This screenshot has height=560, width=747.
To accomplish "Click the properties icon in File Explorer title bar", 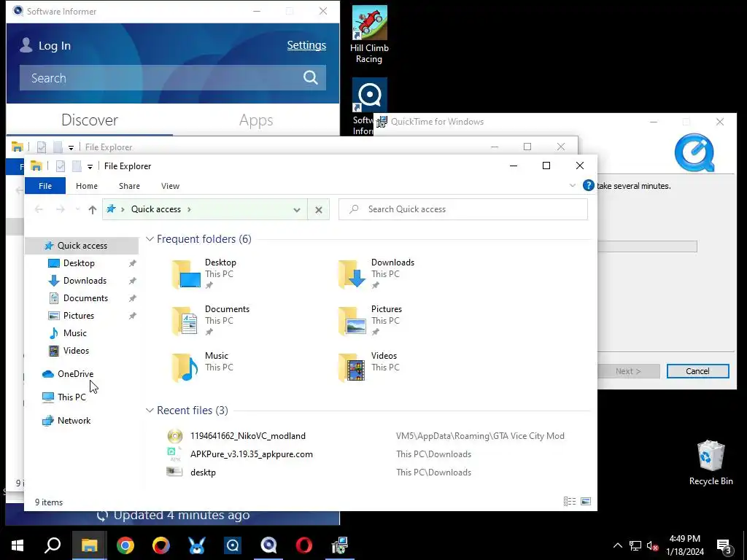I will click(61, 166).
